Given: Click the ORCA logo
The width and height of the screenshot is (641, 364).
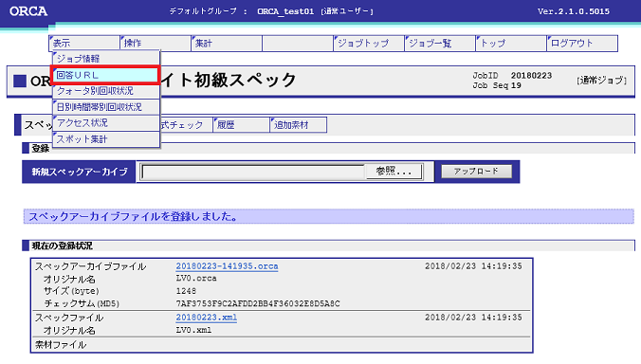Looking at the screenshot, I should click(x=28, y=11).
